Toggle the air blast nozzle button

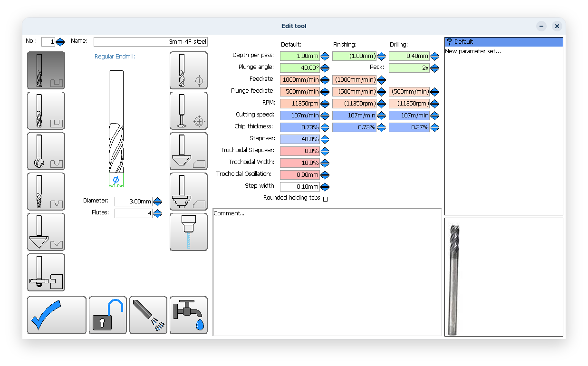148,315
